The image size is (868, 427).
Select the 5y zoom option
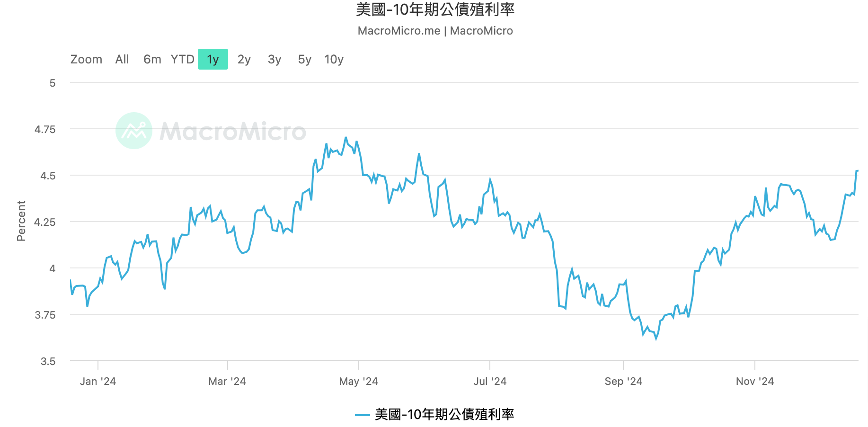(304, 59)
